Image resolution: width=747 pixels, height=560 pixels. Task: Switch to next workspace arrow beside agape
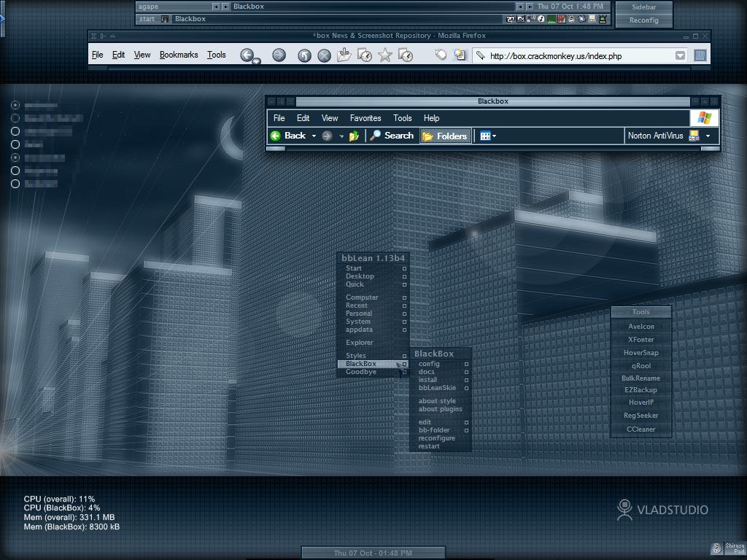point(226,7)
